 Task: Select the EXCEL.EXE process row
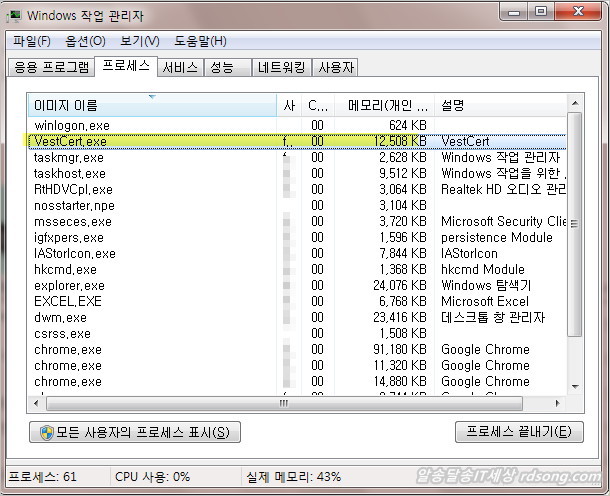click(x=150, y=302)
